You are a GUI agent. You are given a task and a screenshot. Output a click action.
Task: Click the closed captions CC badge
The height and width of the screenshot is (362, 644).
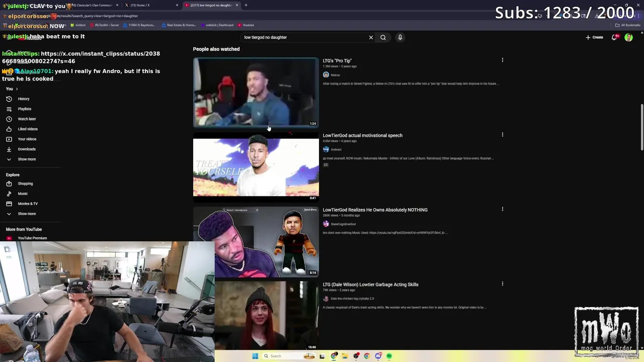[x=326, y=165]
